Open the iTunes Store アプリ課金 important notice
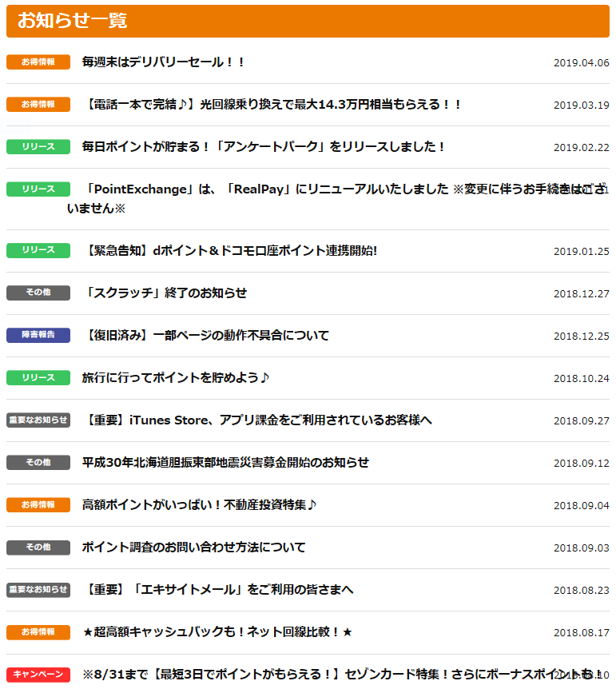The width and height of the screenshot is (616, 693). (257, 420)
